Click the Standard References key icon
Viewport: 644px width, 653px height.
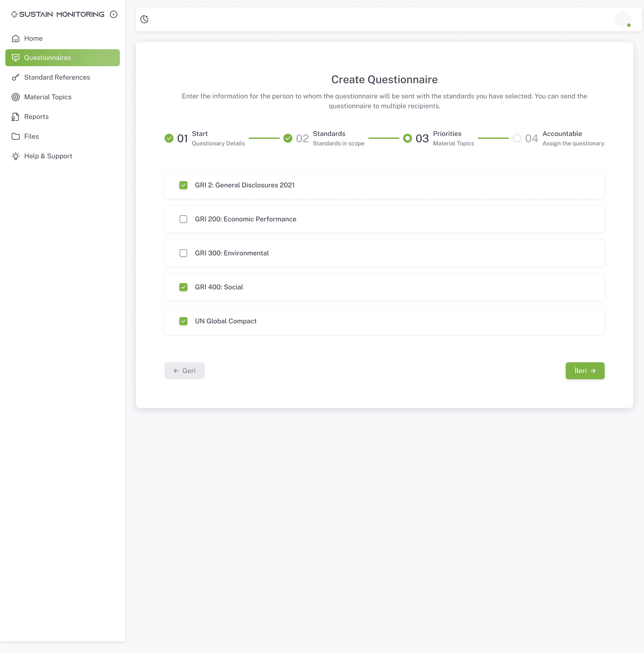pos(16,77)
